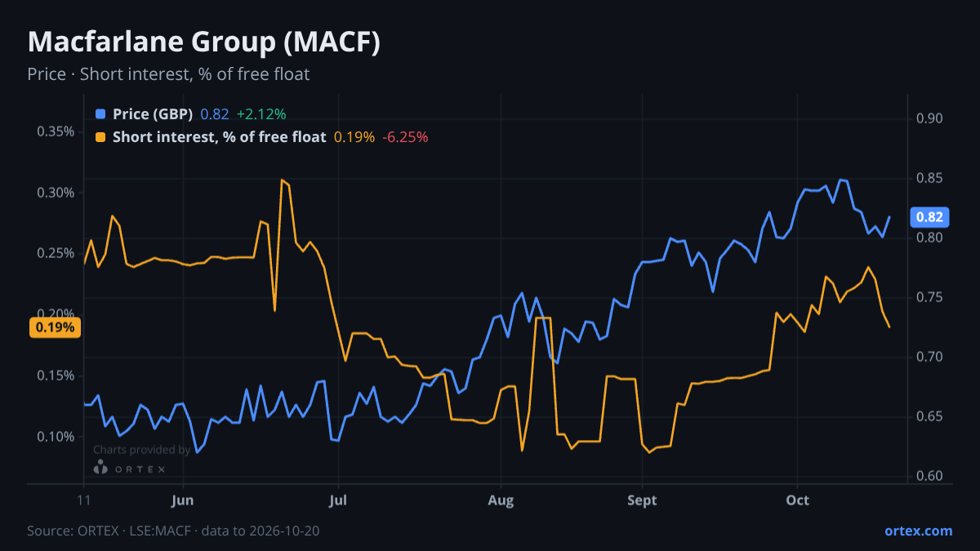Click the Oct x-axis label
980x551 pixels.
(797, 500)
